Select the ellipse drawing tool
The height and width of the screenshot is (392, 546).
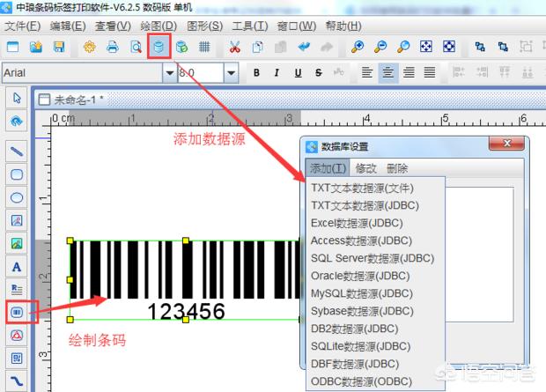point(17,197)
